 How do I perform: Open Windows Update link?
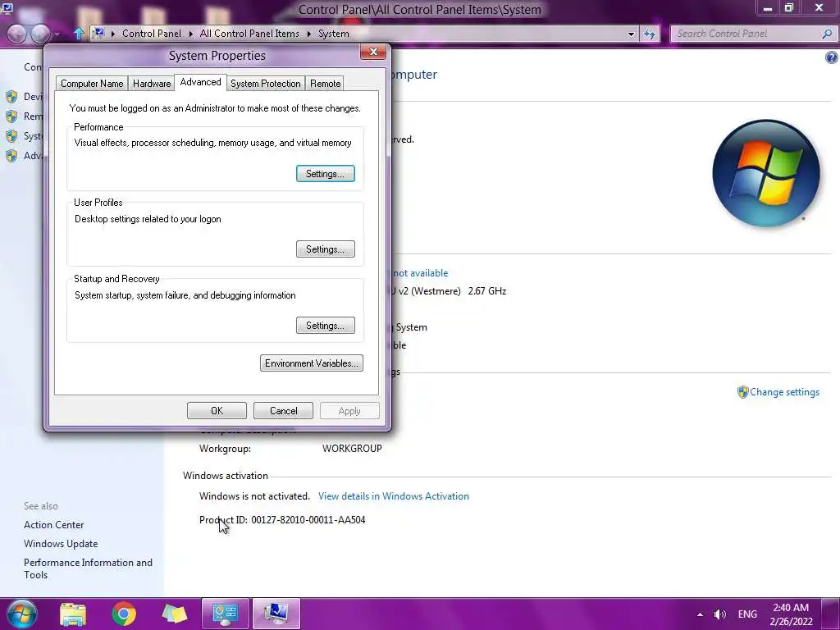(x=61, y=544)
